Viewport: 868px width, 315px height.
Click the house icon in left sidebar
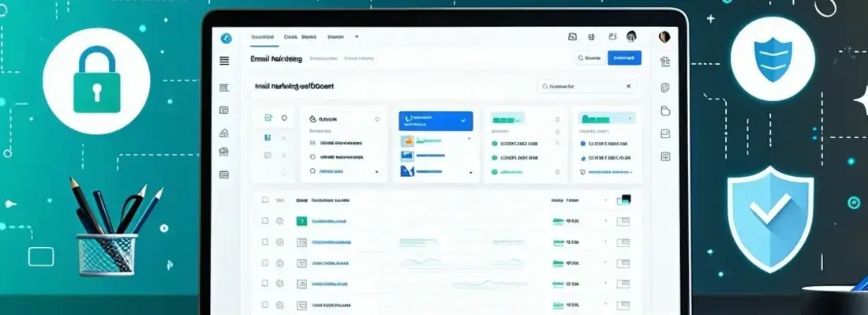223,151
